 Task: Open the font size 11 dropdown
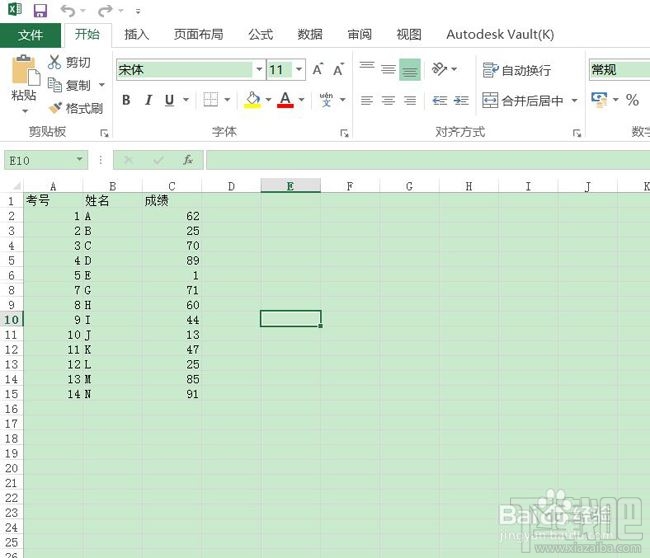[x=299, y=70]
